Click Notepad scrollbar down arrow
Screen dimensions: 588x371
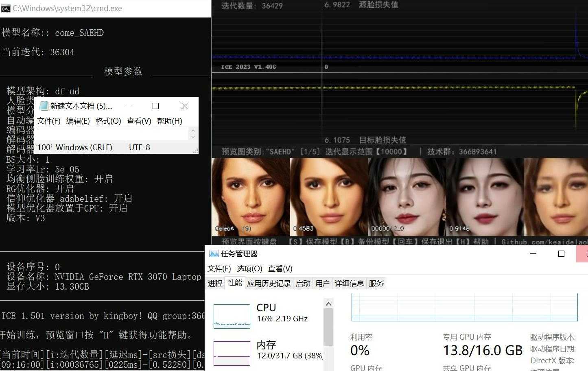pos(193,137)
